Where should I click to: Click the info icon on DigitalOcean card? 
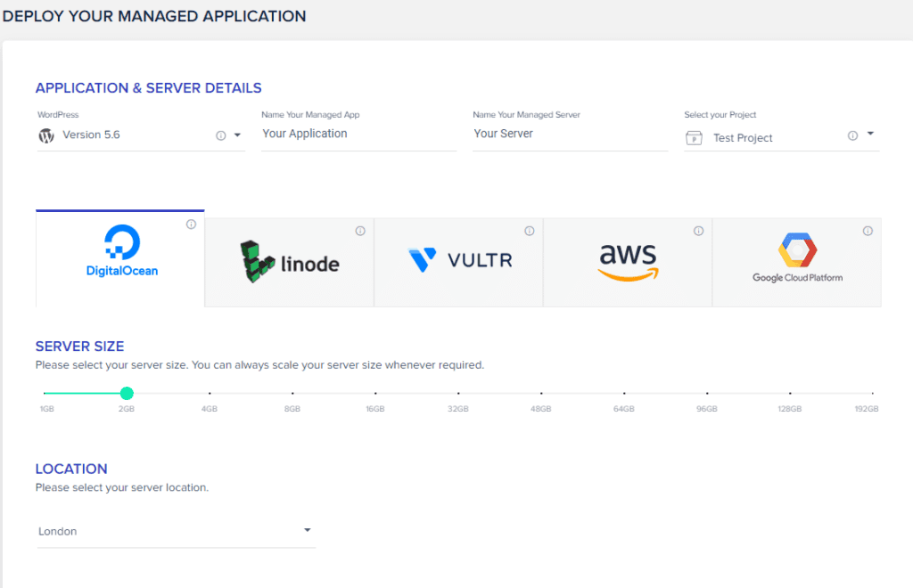(191, 225)
